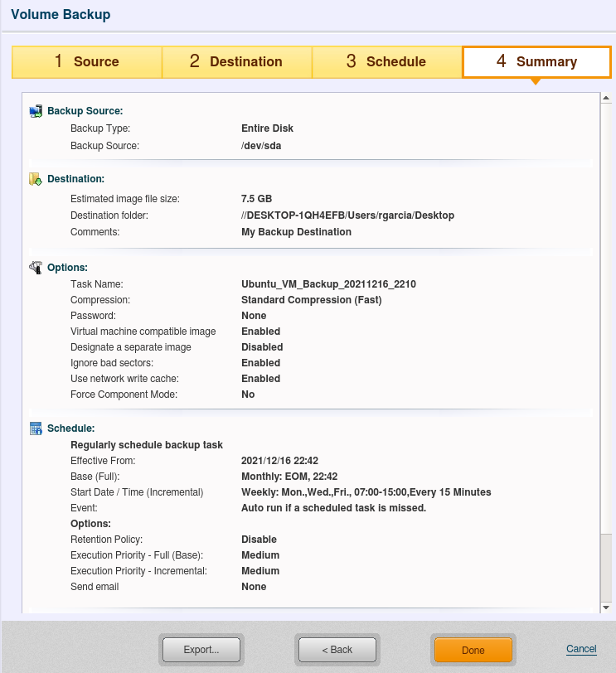Image resolution: width=616 pixels, height=673 pixels.
Task: Click the Cancel link
Action: tap(581, 649)
